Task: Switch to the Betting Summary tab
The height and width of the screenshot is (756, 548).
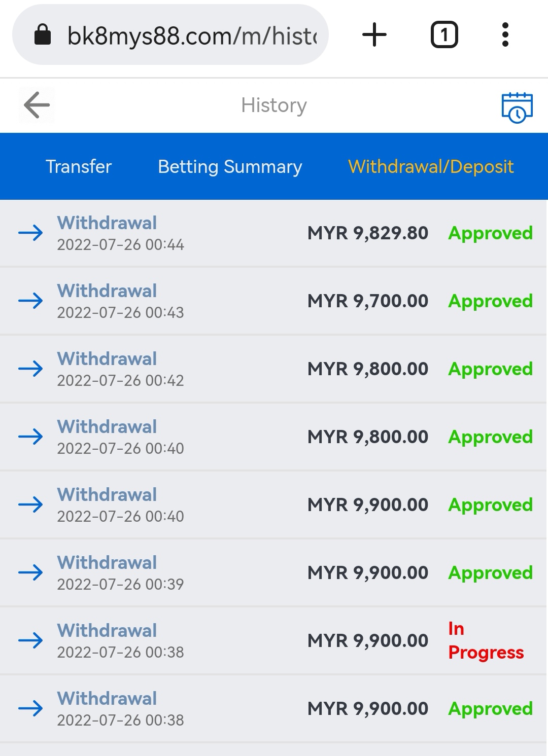Action: [x=230, y=167]
